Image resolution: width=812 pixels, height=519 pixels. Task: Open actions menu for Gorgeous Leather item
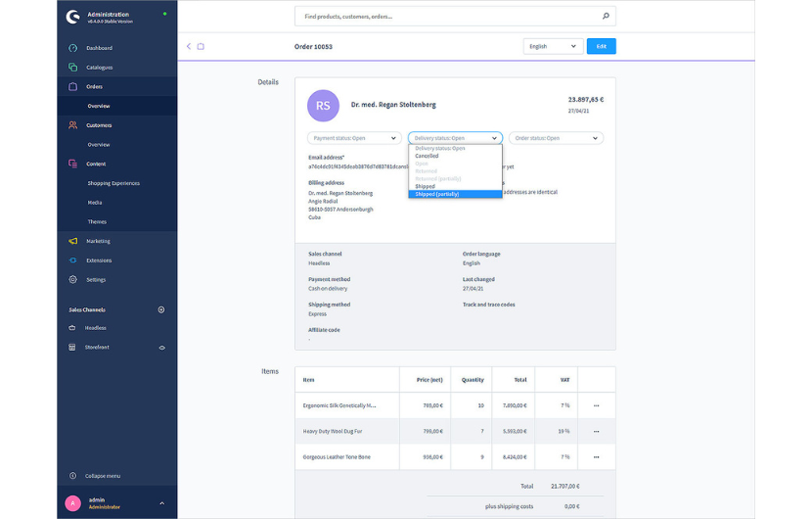[596, 456]
